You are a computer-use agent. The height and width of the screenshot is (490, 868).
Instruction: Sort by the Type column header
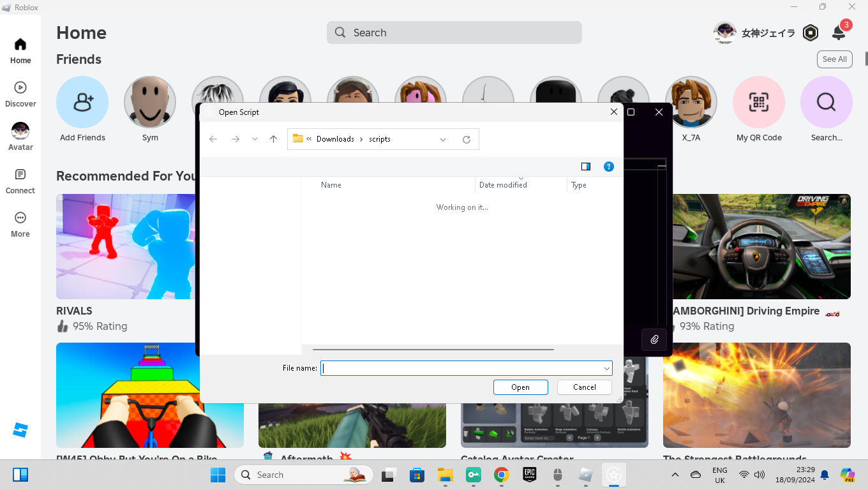click(579, 185)
